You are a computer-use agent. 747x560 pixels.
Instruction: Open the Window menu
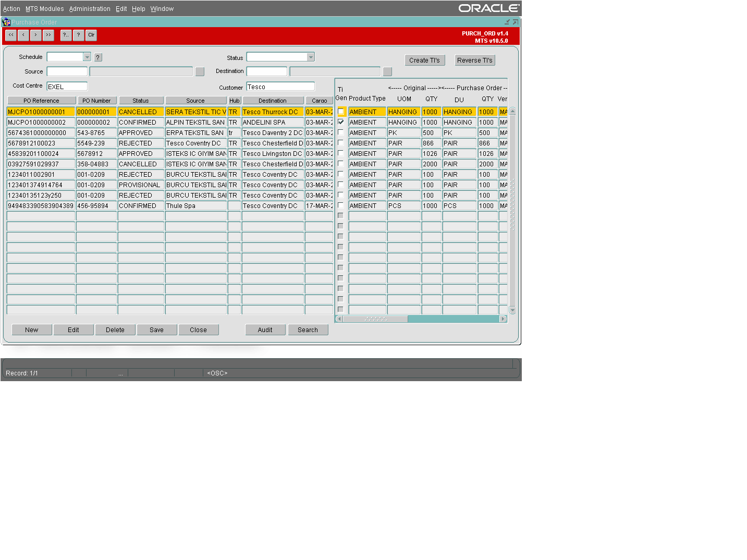click(x=162, y=9)
